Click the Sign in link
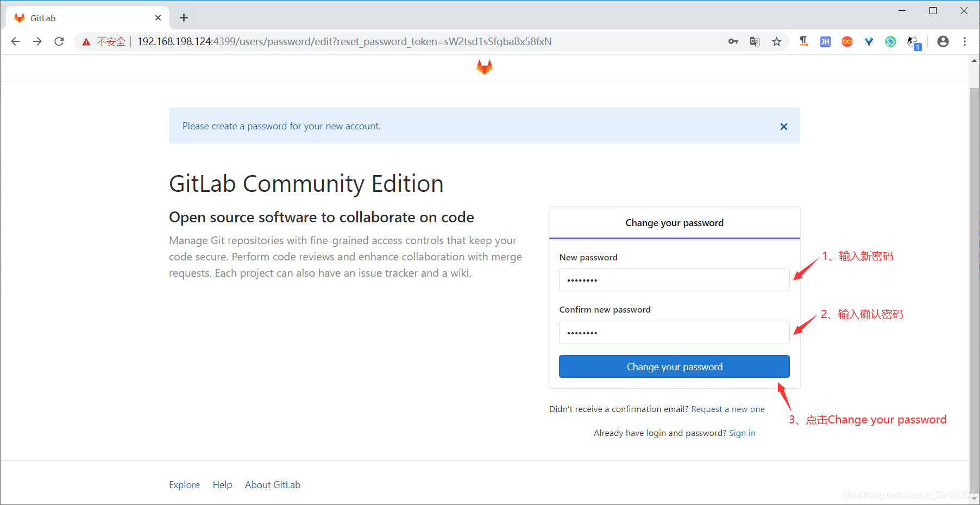 pyautogui.click(x=742, y=433)
